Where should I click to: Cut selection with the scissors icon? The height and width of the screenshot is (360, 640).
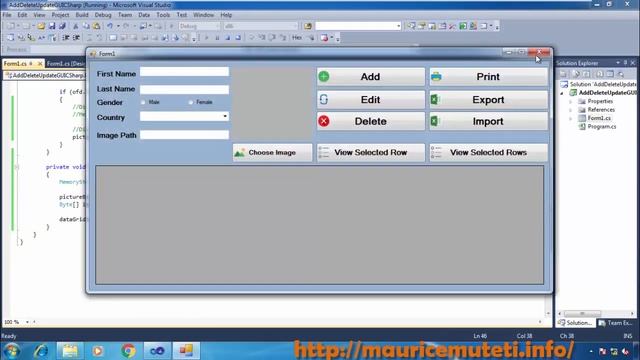76,26
